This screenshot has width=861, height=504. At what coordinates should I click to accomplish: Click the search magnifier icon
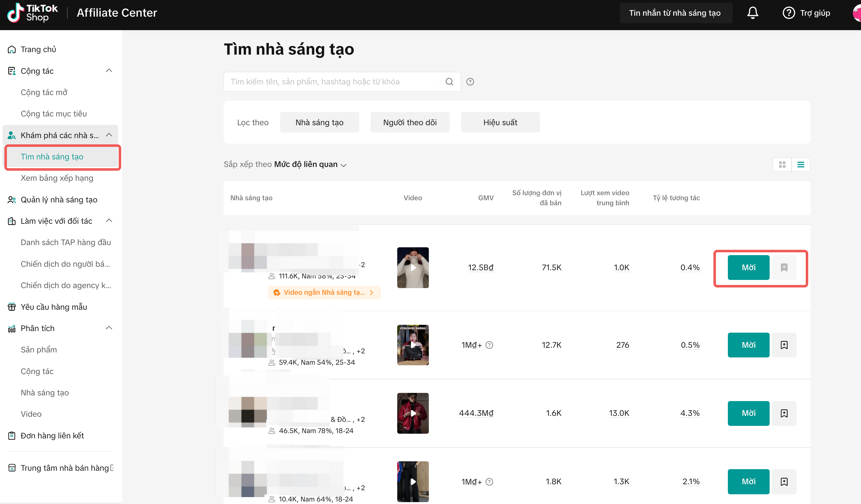pyautogui.click(x=449, y=82)
